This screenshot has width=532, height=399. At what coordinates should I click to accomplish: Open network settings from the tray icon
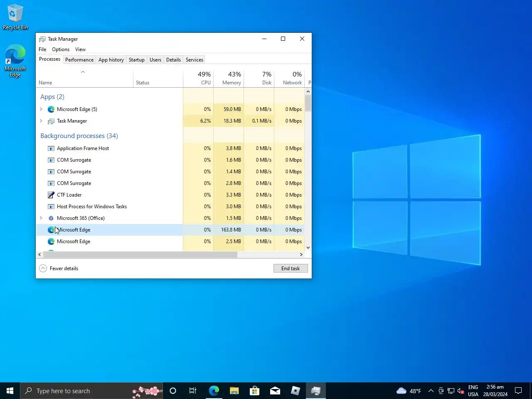(451, 391)
